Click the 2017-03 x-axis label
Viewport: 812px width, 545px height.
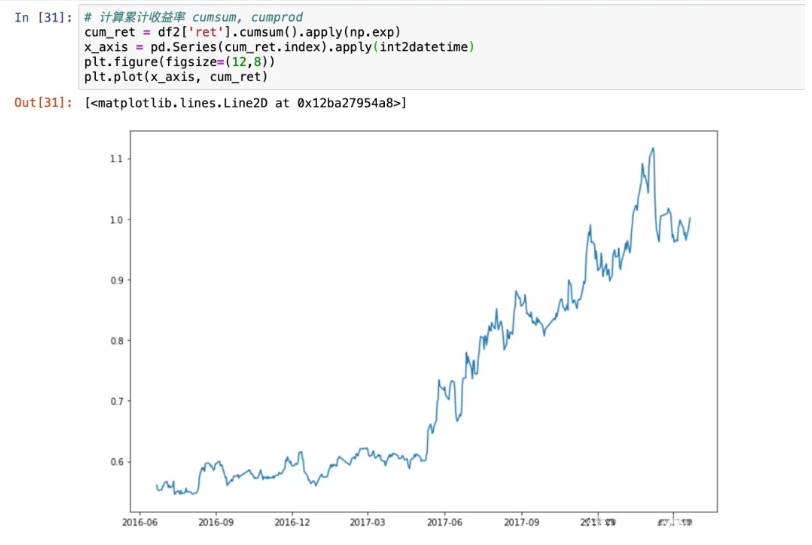click(x=367, y=522)
